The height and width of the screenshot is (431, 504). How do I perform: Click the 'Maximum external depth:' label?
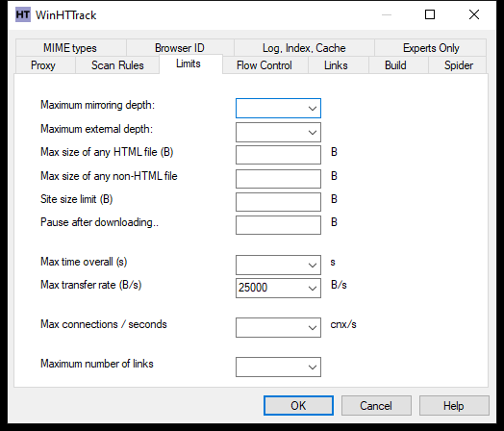tap(96, 129)
